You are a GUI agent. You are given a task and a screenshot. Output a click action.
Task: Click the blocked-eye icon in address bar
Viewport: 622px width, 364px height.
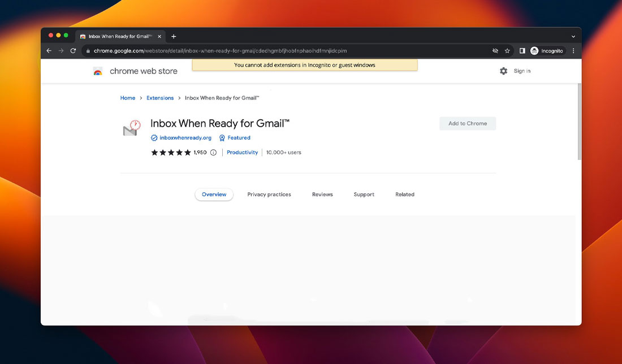[494, 50]
